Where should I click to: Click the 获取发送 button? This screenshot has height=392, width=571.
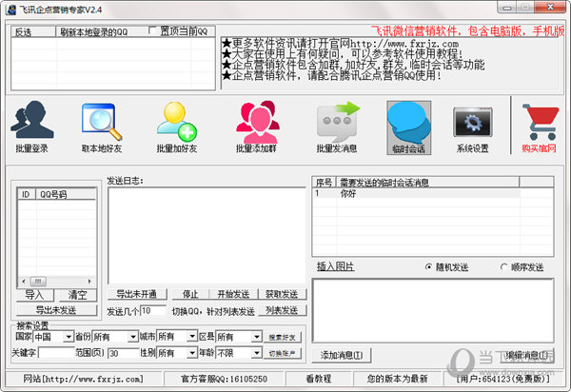point(283,294)
